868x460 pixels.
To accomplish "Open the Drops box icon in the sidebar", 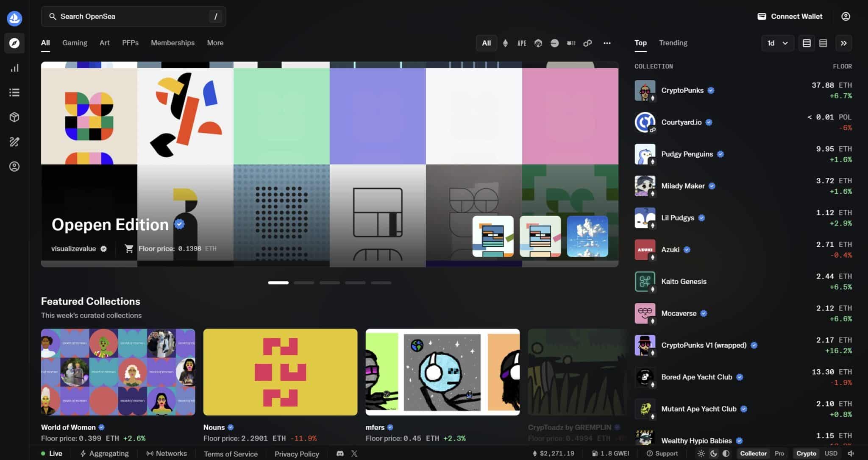I will pyautogui.click(x=14, y=117).
